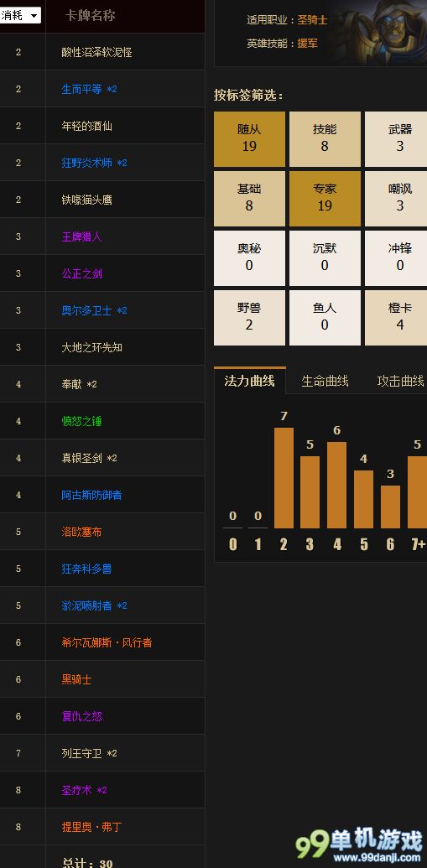Screen dimensions: 427x868
Task: Open the 年轻的酒仙 card
Action: (87, 126)
